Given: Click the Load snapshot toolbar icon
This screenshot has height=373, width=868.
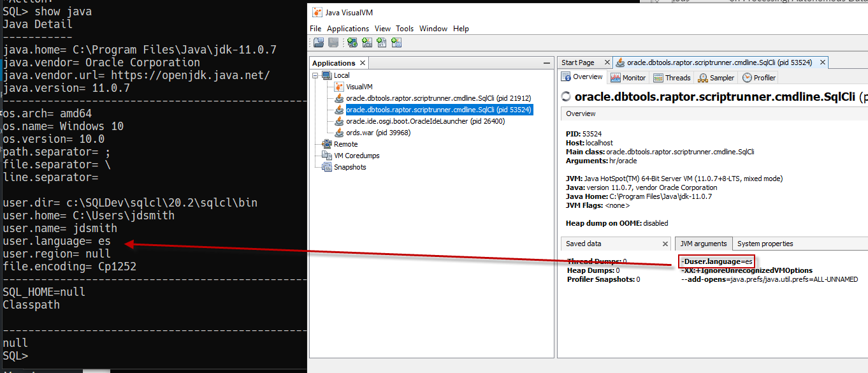Looking at the screenshot, I should coord(319,43).
